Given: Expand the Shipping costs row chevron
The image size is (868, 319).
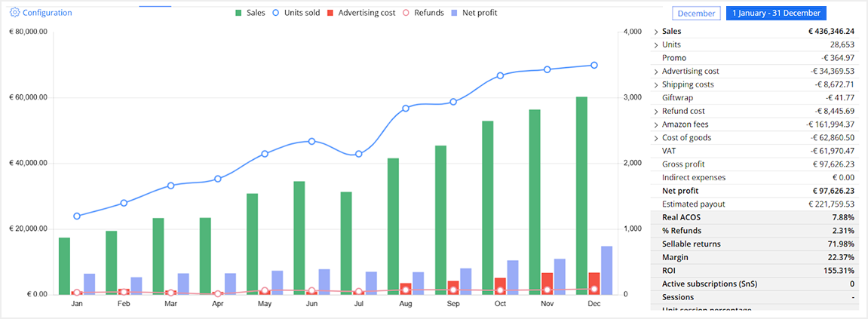Looking at the screenshot, I should coord(657,84).
